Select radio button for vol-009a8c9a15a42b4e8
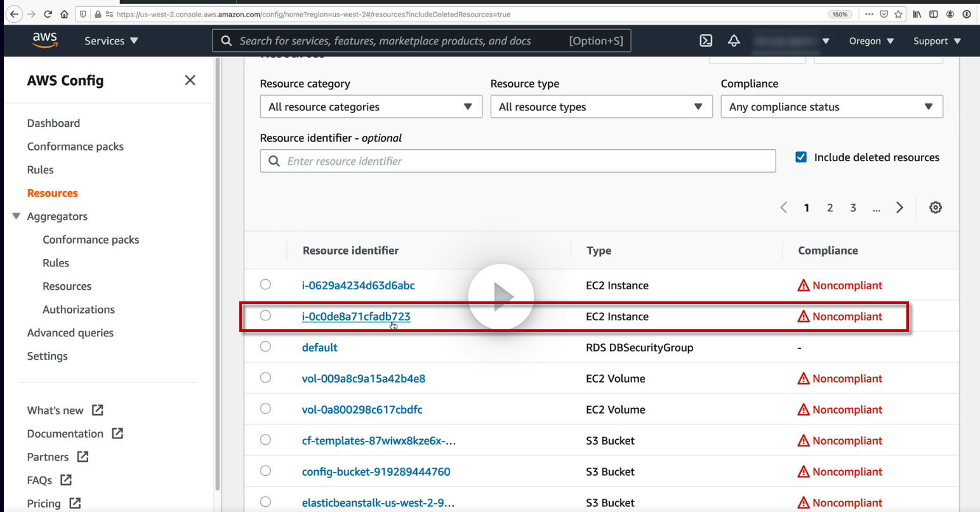 coord(265,378)
